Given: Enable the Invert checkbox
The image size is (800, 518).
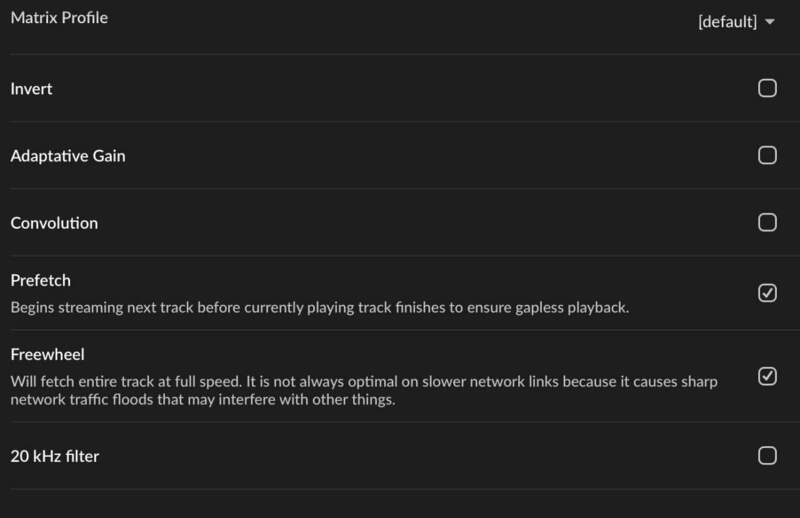Looking at the screenshot, I should tap(767, 89).
